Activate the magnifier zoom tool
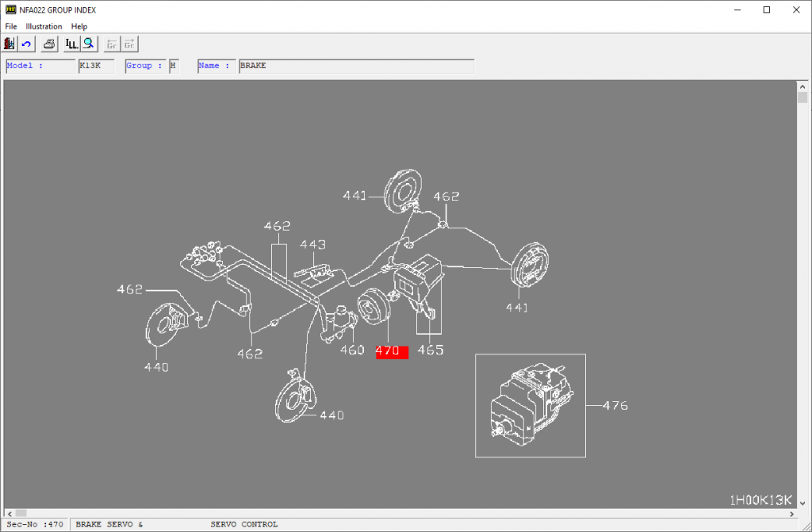Image resolution: width=812 pixels, height=532 pixels. click(88, 44)
